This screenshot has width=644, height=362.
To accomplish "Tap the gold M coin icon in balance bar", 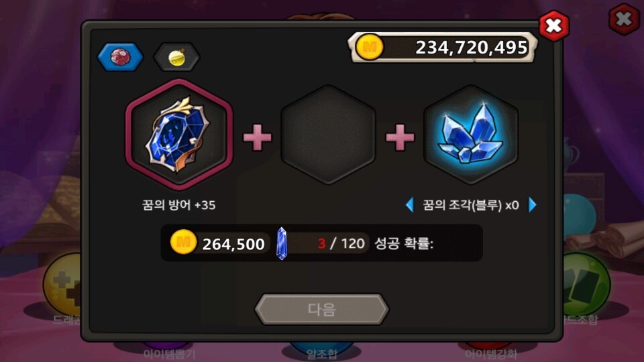I will (x=369, y=47).
